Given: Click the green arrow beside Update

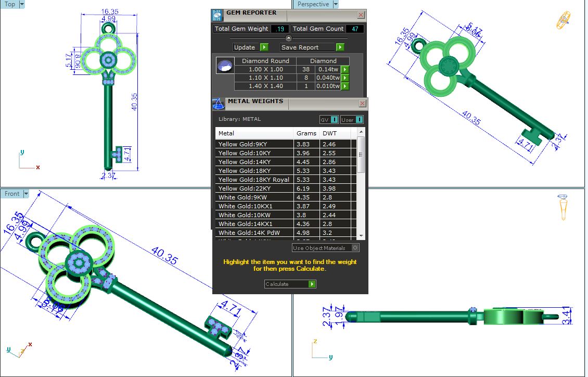Looking at the screenshot, I should [264, 47].
